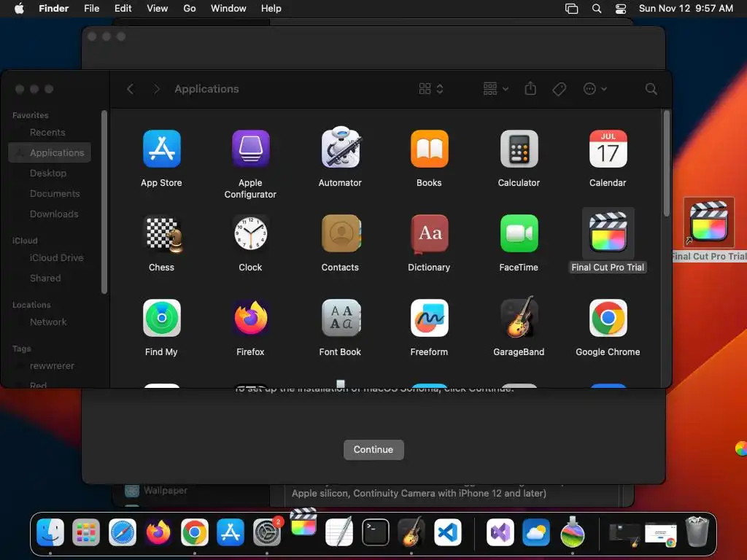The height and width of the screenshot is (560, 747).
Task: Select Final Cut Pro Trial in Applications
Action: click(608, 233)
